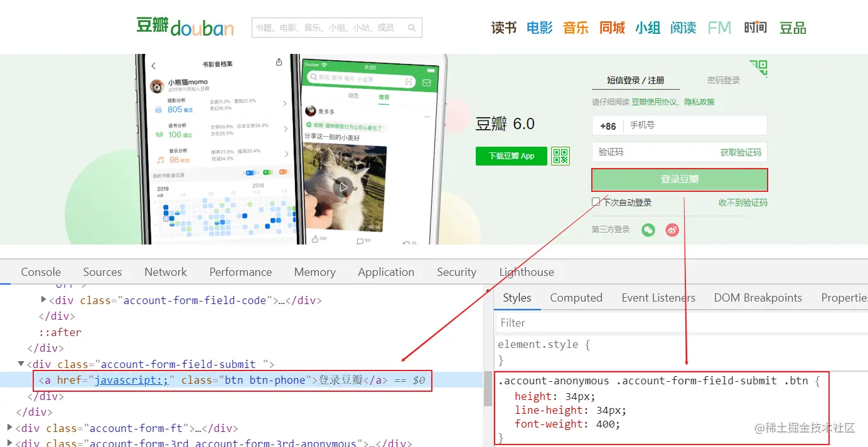Open 隐私政策 link
868x447 pixels.
point(700,102)
